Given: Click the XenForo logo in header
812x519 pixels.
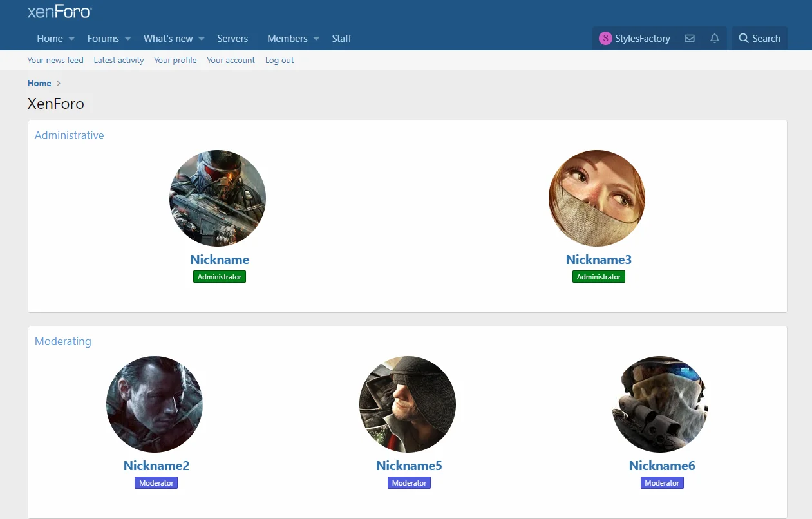Looking at the screenshot, I should (59, 12).
